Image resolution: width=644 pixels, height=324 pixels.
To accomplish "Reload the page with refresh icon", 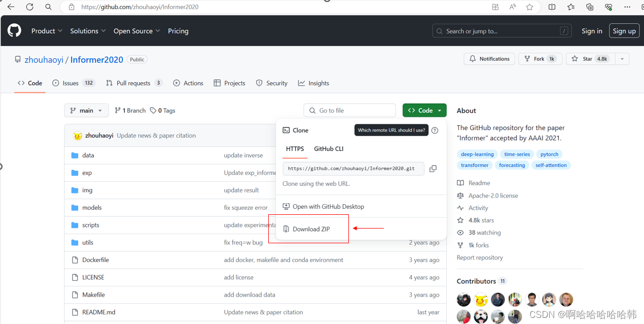I will pos(29,7).
